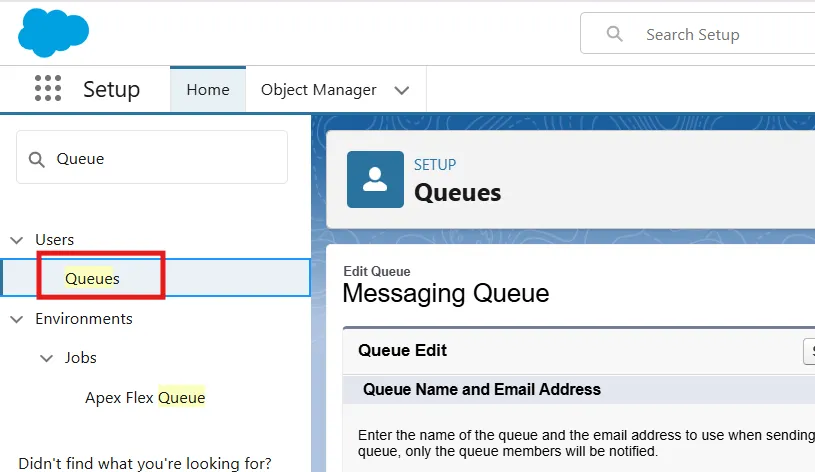This screenshot has width=815, height=472.
Task: Focus the Search Setup field
Action: pos(720,34)
